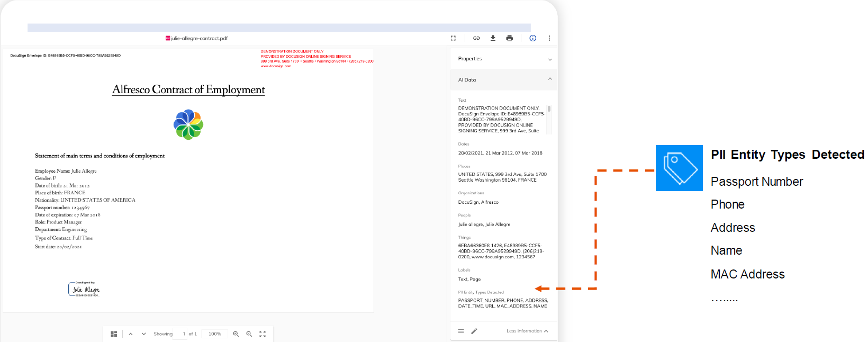The height and width of the screenshot is (342, 868).
Task: Toggle the thumbnails view icon
Action: (114, 334)
